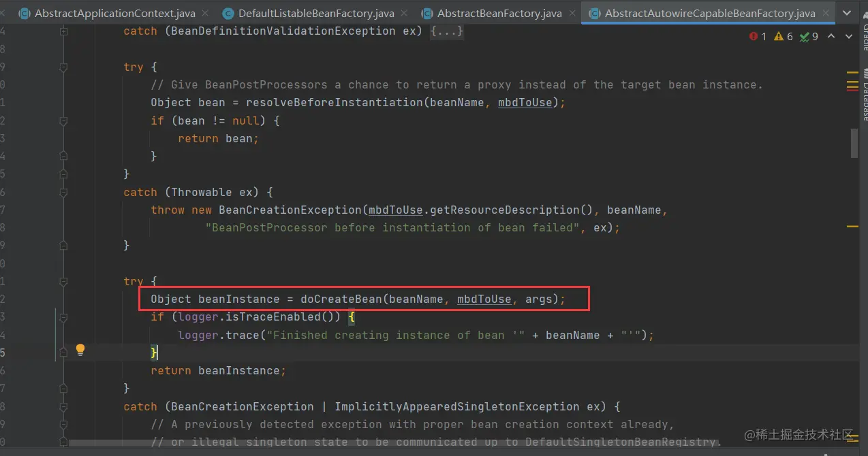Click fold end marker closing Throwable catch
Viewport: 868px width, 456px height.
(x=63, y=245)
